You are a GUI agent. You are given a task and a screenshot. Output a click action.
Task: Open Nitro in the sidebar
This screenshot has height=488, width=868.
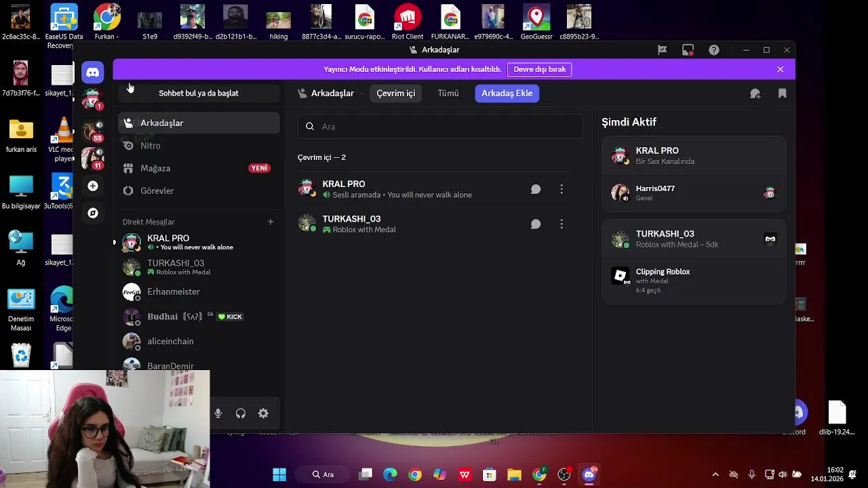tap(199, 146)
